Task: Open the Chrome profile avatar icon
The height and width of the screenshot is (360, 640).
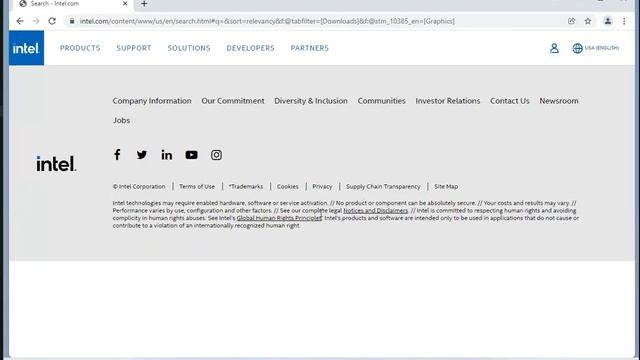Action: pos(608,21)
